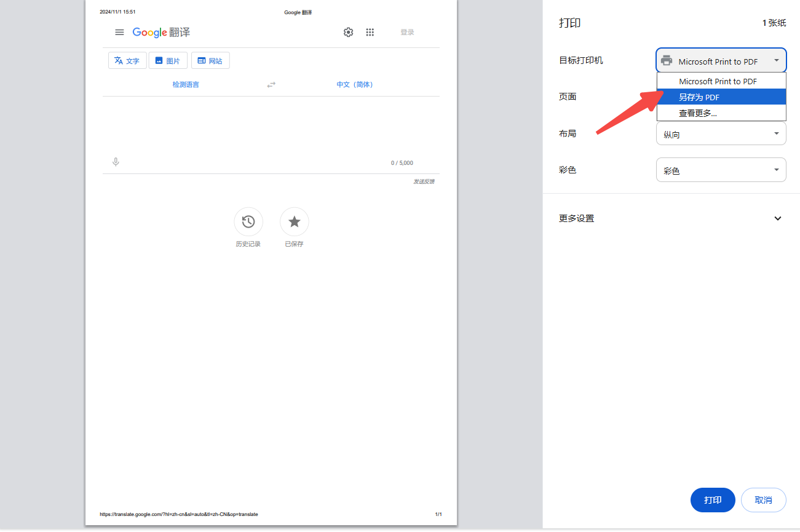This screenshot has height=532, width=800.
Task: Click the printer icon in the destination field
Action: 667,61
